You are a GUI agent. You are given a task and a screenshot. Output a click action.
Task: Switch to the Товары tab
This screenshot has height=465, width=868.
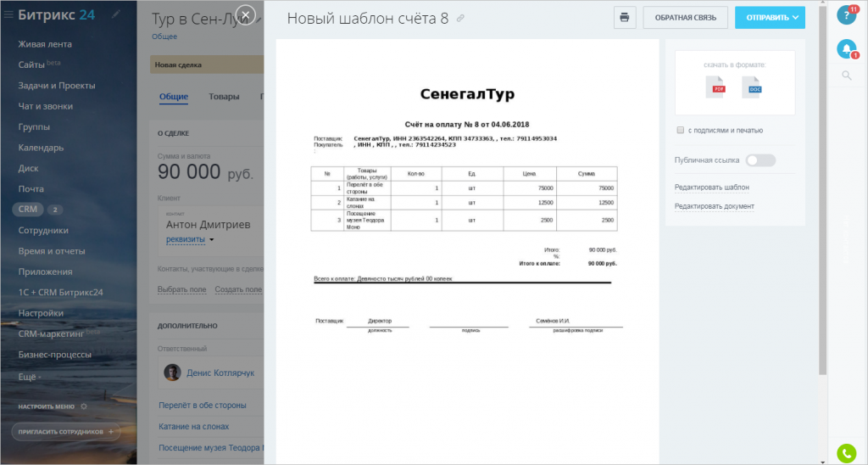pos(224,97)
